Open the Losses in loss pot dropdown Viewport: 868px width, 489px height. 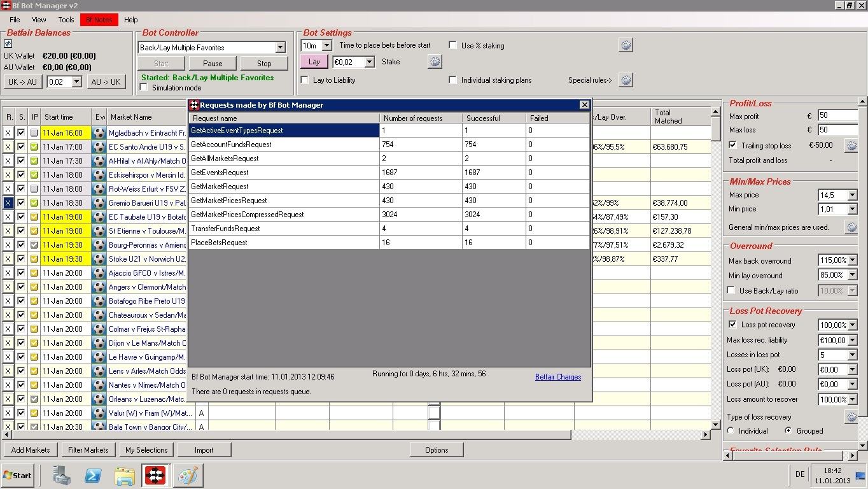point(853,355)
